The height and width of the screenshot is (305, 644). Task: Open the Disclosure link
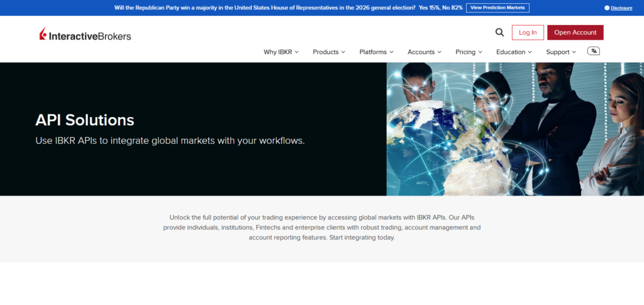(x=621, y=8)
